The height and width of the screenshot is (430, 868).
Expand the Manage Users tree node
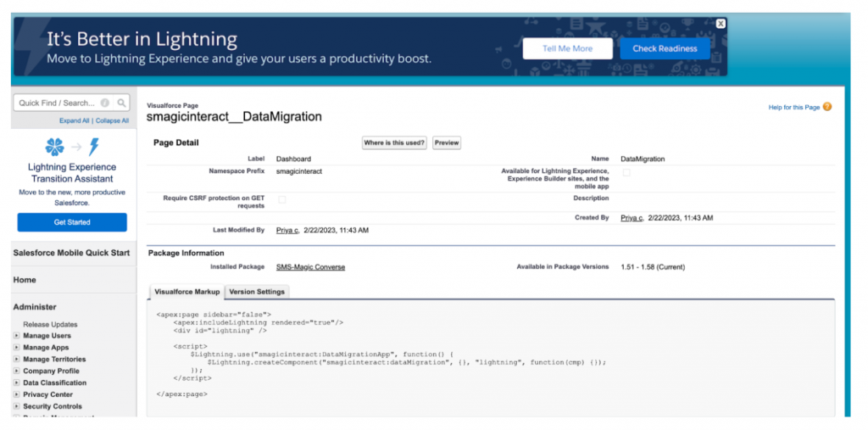pos(16,336)
